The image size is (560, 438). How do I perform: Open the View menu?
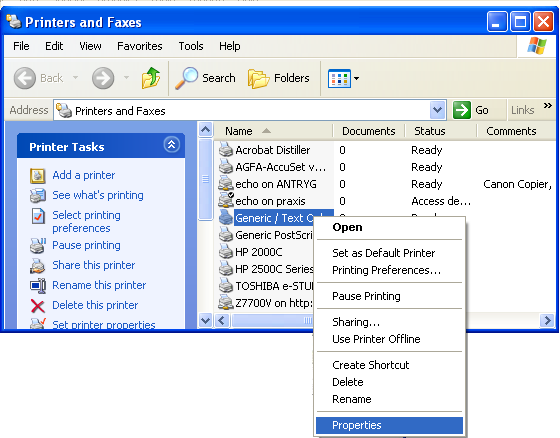click(90, 46)
